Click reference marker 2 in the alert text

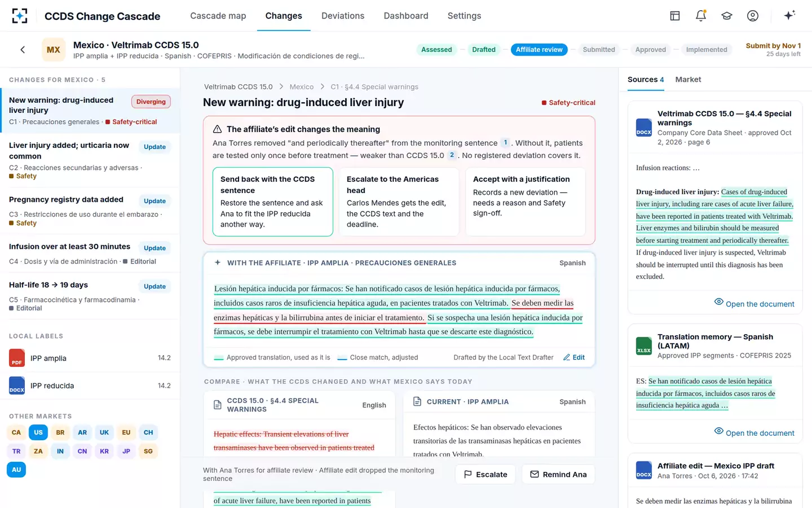[452, 155]
